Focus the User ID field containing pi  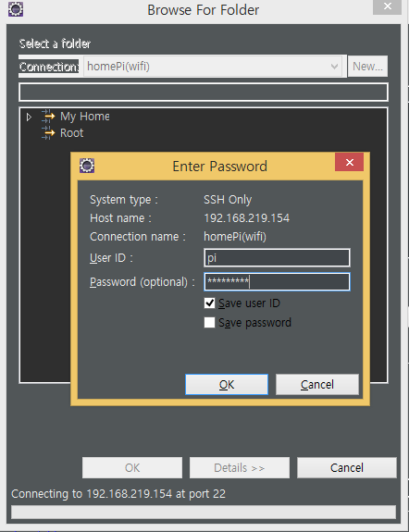click(x=277, y=258)
